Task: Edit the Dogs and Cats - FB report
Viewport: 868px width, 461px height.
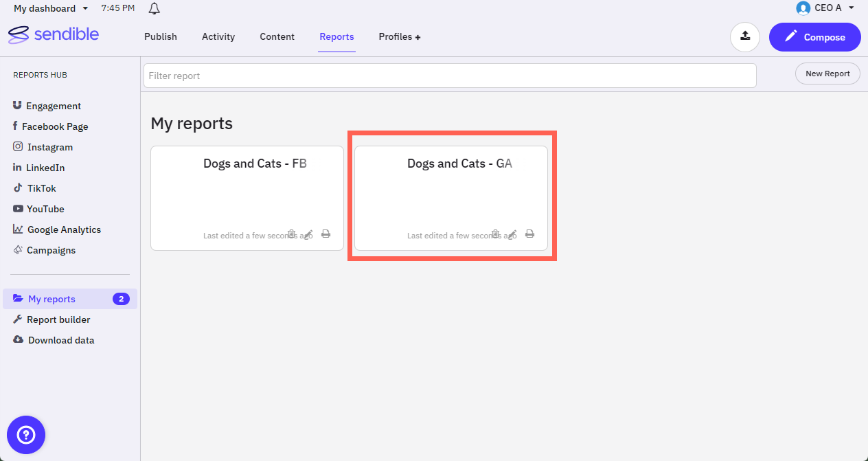Action: pos(308,234)
